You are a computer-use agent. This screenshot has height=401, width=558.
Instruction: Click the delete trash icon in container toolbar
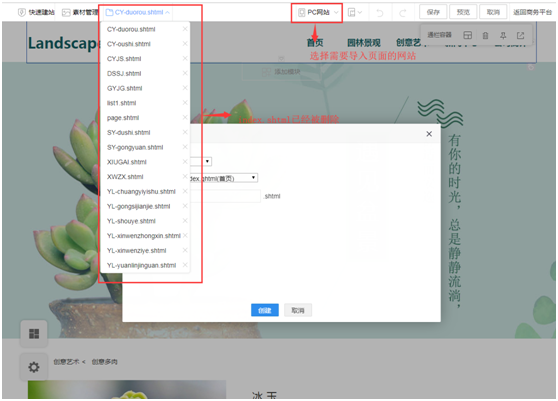pyautogui.click(x=485, y=36)
